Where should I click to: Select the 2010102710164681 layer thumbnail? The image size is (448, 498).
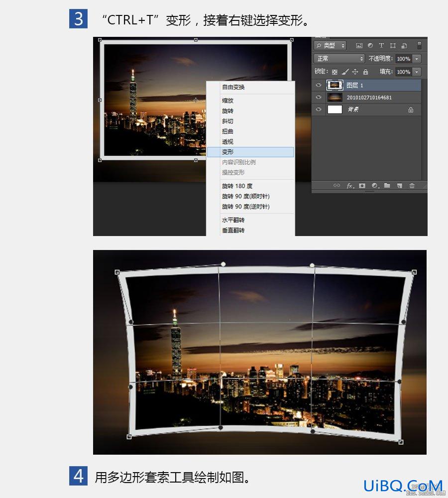pyautogui.click(x=335, y=97)
